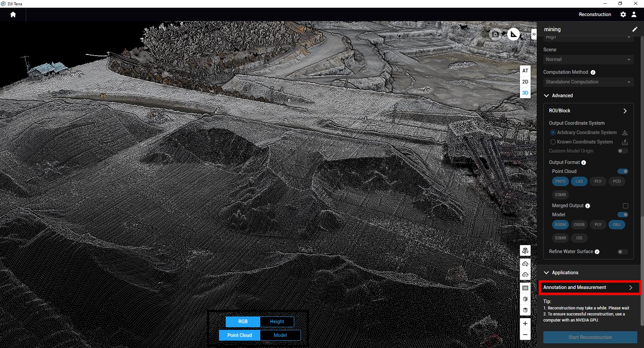Image resolution: width=644 pixels, height=348 pixels.
Task: Switch display to Height mode
Action: coord(277,322)
